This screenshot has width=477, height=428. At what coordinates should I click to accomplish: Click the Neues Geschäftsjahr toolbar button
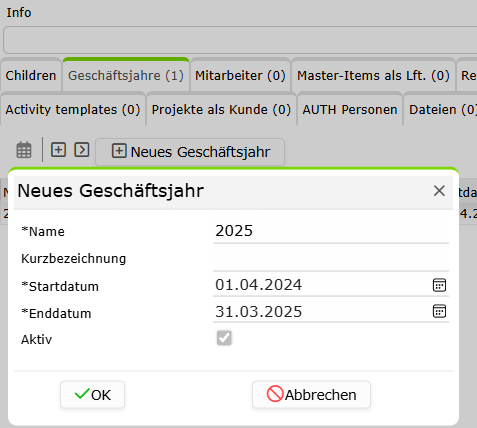[190, 152]
